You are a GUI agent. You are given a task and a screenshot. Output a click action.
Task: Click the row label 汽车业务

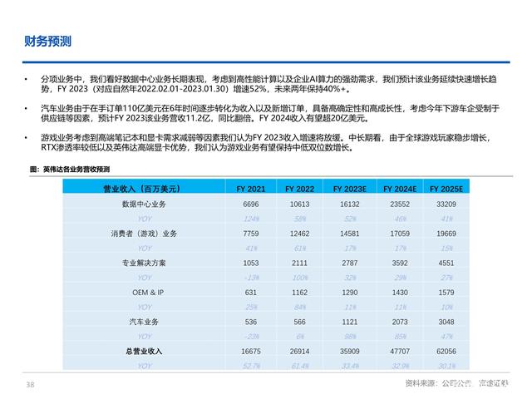144,322
